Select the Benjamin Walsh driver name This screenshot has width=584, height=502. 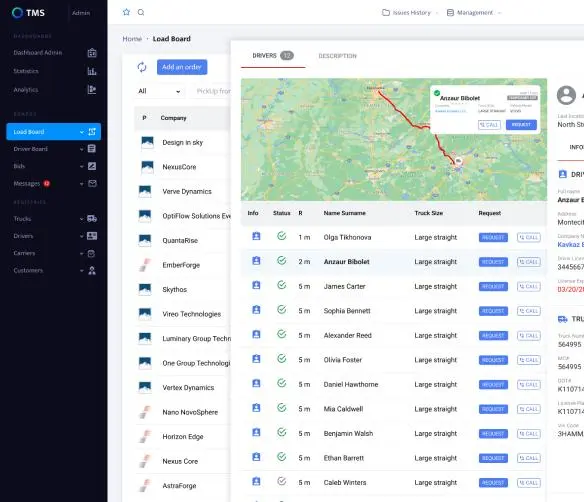[348, 433]
